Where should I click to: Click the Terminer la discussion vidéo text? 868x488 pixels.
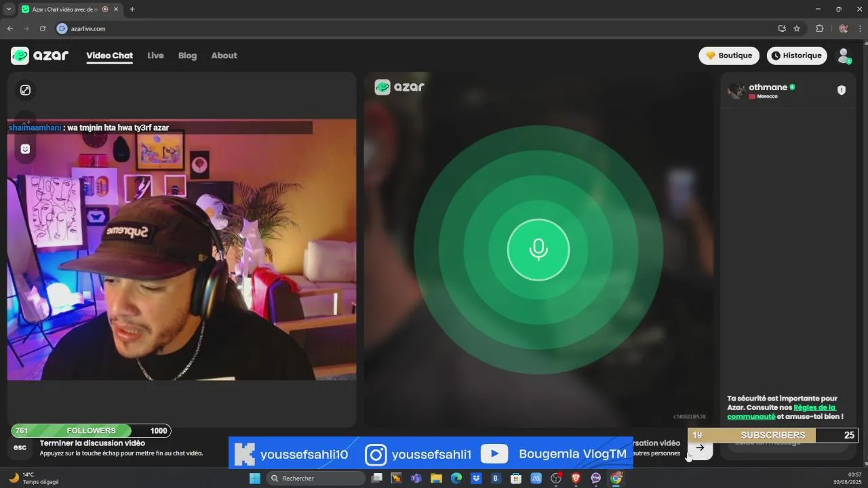[x=92, y=443]
